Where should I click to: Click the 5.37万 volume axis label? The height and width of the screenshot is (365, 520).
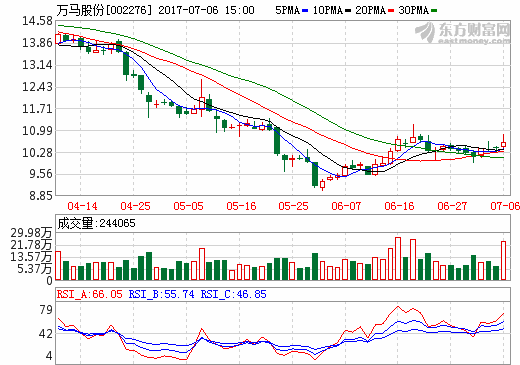pos(35,268)
